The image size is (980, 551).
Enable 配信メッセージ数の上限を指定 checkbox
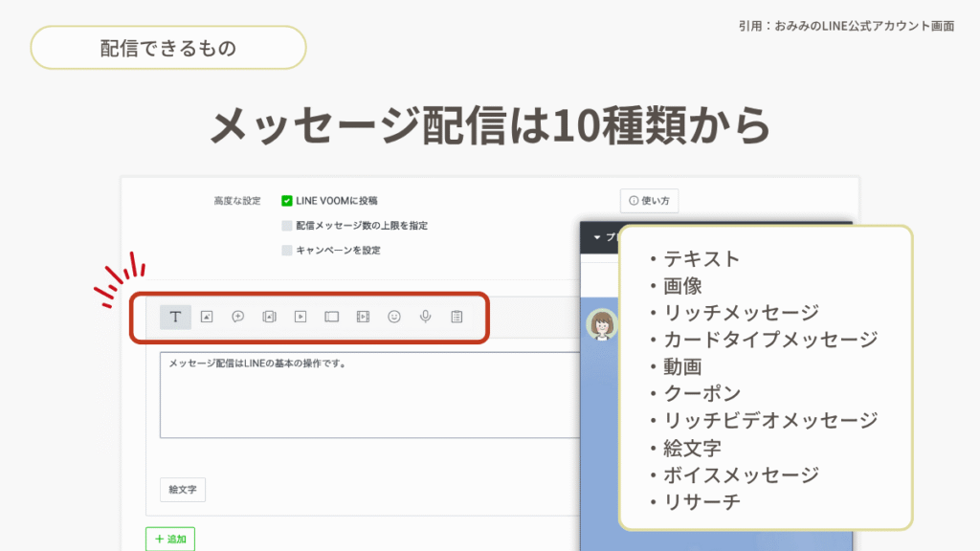287,226
